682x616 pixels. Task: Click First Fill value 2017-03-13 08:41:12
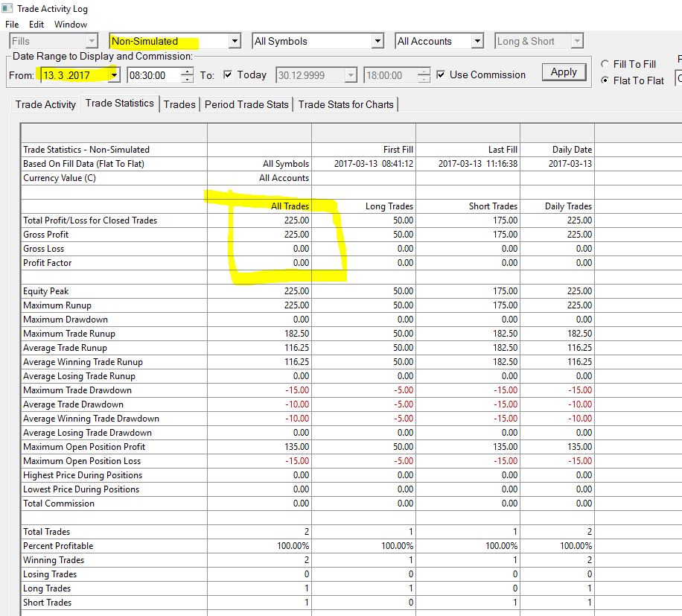tap(374, 164)
